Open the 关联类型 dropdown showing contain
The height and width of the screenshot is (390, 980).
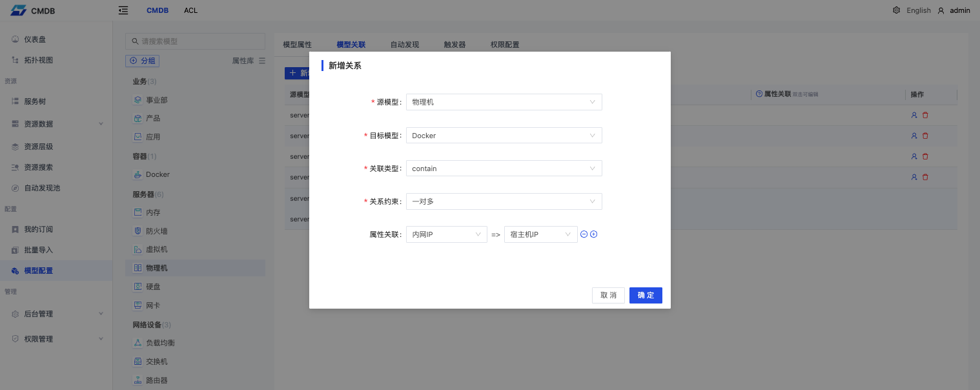point(504,169)
